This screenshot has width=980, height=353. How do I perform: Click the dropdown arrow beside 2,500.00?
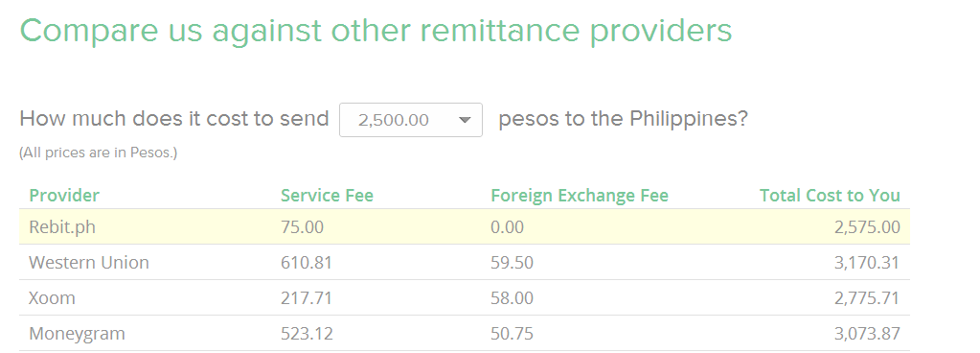pos(465,120)
